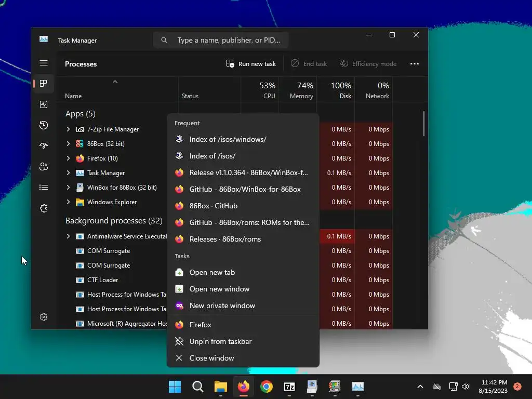Click 'Efficiency mode' button

pos(368,64)
